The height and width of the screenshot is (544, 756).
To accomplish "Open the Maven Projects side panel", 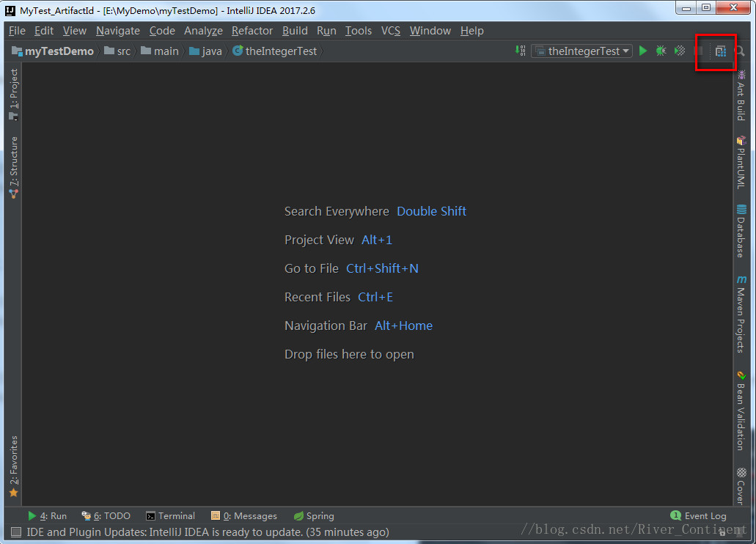I will [x=741, y=315].
